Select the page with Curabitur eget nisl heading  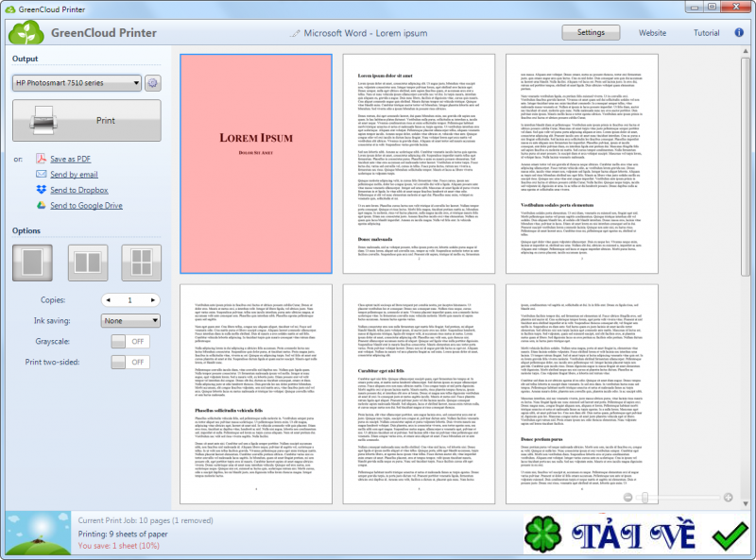tap(419, 394)
